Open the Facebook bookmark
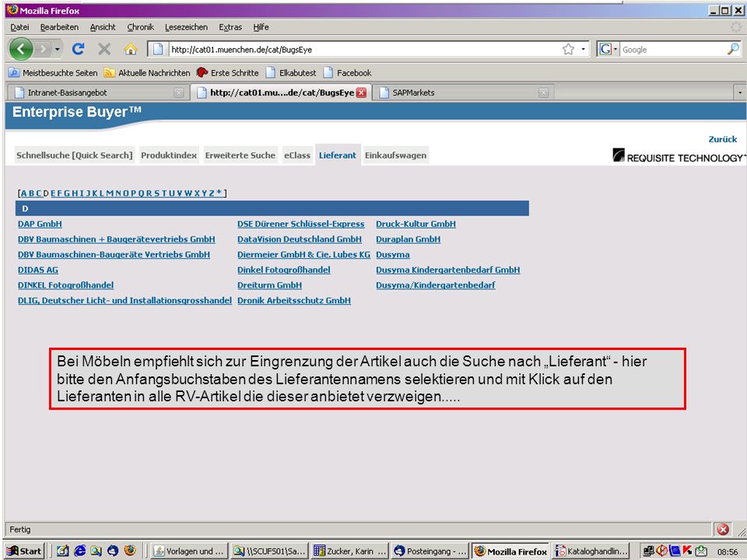The image size is (747, 560). (x=348, y=73)
